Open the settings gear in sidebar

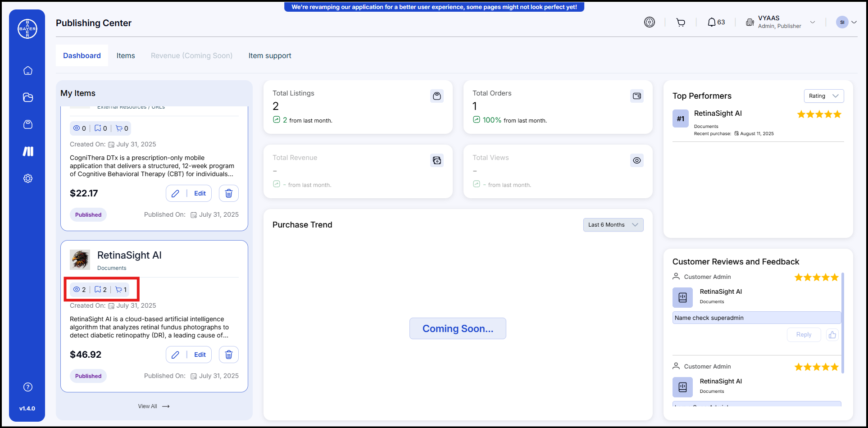coord(28,178)
